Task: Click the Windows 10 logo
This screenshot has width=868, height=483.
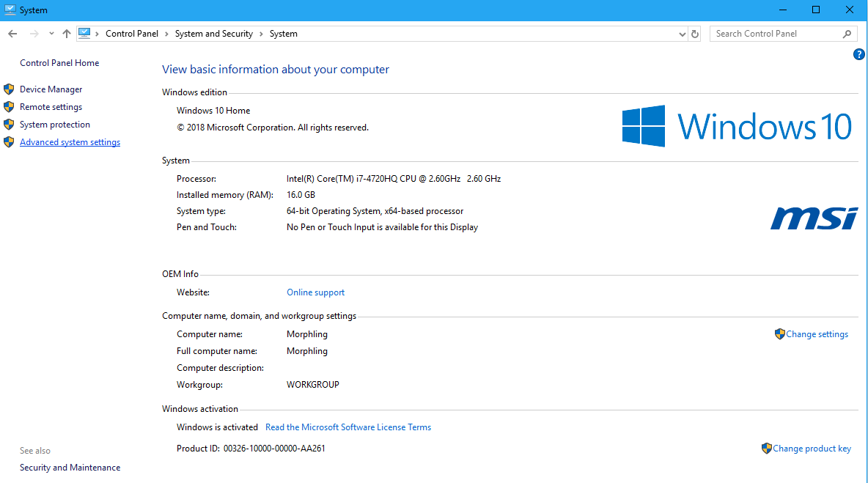Action: point(737,126)
